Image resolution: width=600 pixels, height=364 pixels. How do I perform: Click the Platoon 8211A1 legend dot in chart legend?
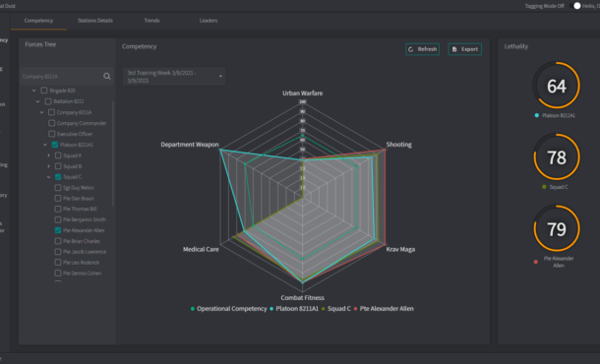271,309
